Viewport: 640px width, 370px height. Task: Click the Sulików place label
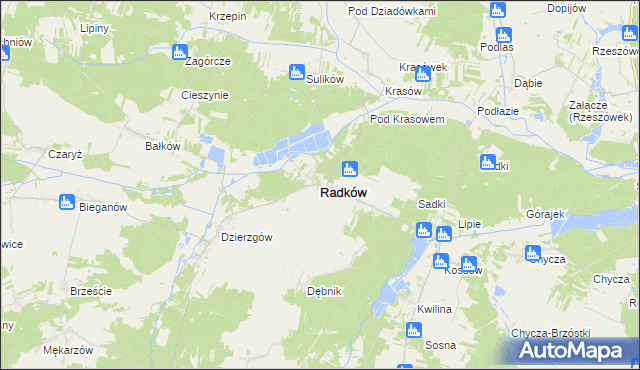pos(325,79)
